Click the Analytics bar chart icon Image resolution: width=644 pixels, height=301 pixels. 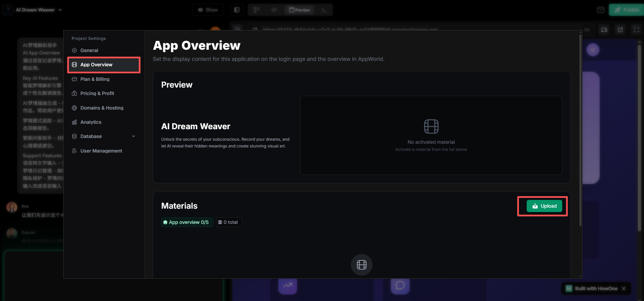(74, 122)
